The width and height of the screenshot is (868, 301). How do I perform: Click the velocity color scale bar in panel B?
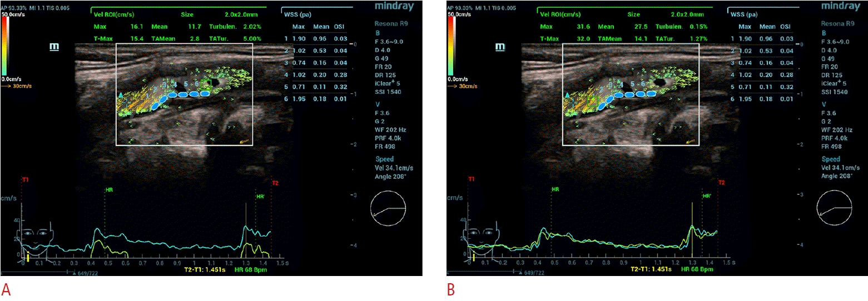[x=452, y=44]
